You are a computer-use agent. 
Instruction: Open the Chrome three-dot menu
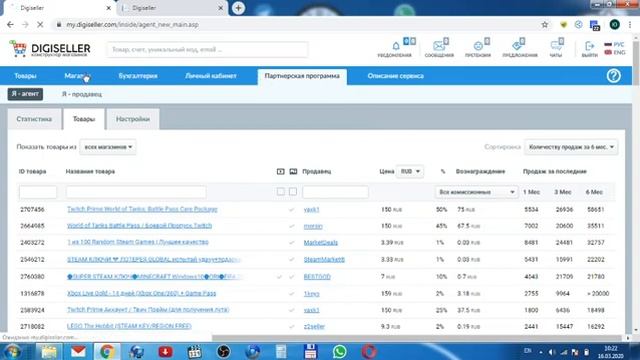point(630,24)
